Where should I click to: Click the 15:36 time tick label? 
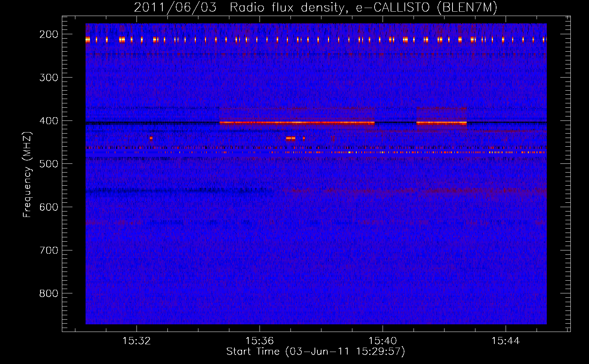[260, 341]
